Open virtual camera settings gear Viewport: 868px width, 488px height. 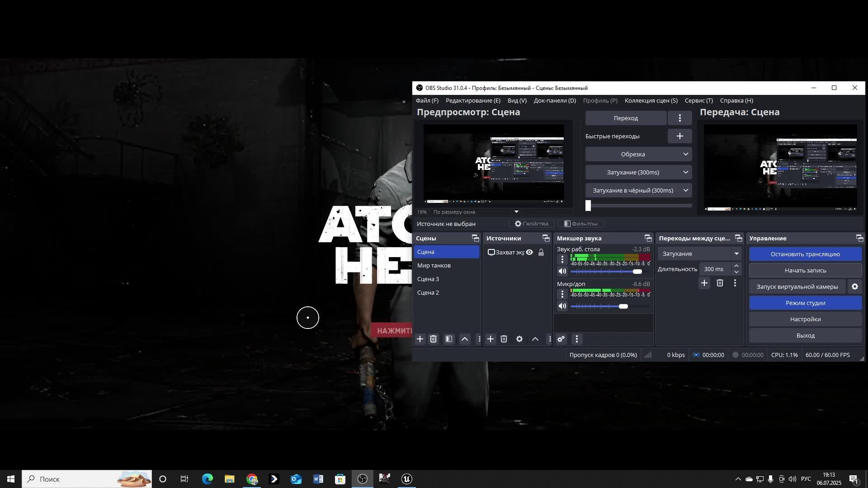click(854, 286)
